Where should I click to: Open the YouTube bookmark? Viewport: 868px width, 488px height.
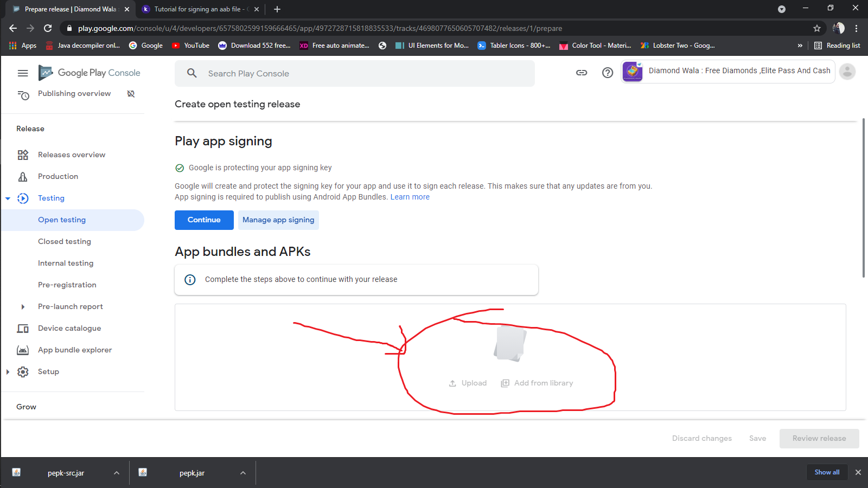tap(190, 46)
